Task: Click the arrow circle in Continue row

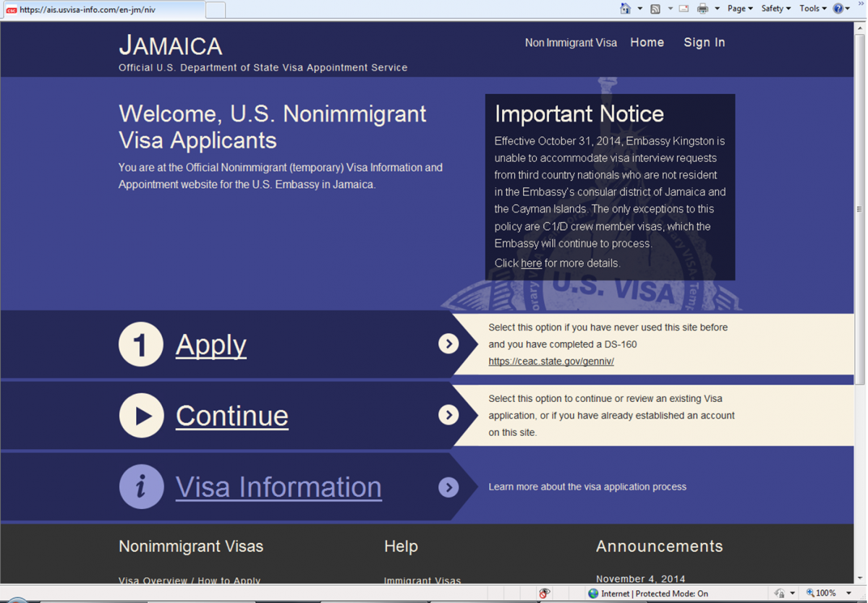Action: point(448,415)
